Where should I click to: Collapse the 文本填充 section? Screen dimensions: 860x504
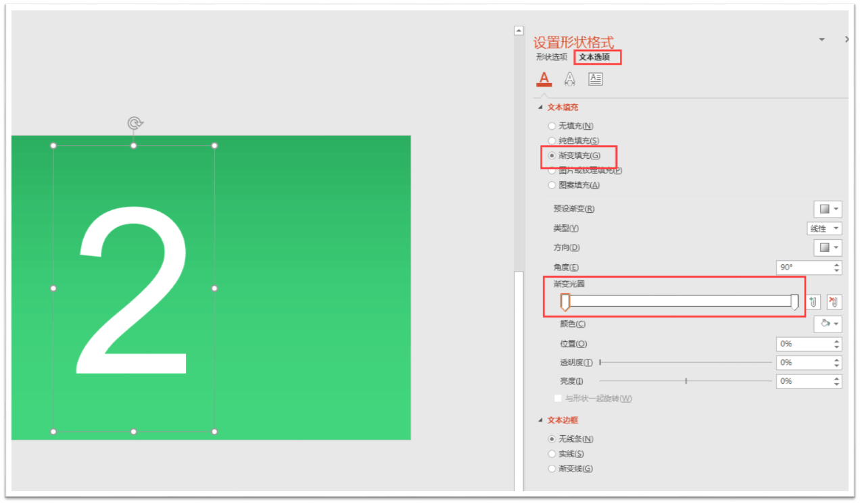coord(540,107)
